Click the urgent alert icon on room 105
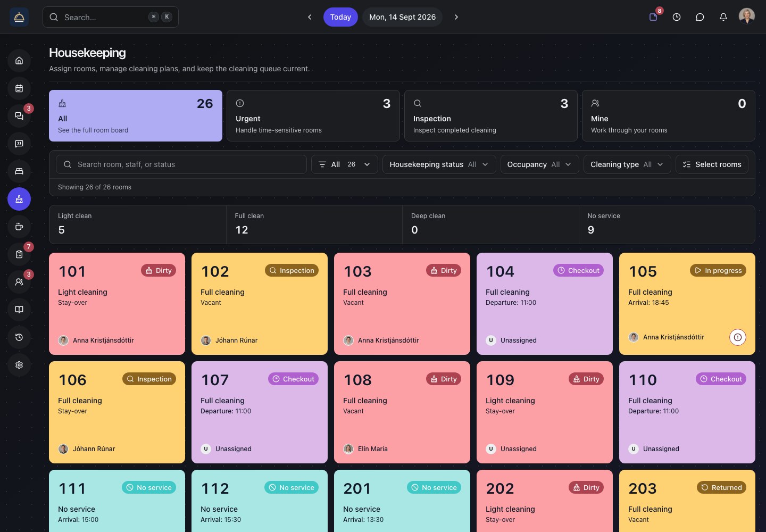Image resolution: width=766 pixels, height=532 pixels. [738, 337]
